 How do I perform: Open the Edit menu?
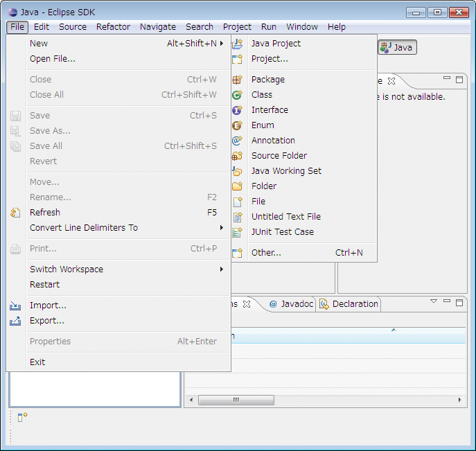pos(42,27)
